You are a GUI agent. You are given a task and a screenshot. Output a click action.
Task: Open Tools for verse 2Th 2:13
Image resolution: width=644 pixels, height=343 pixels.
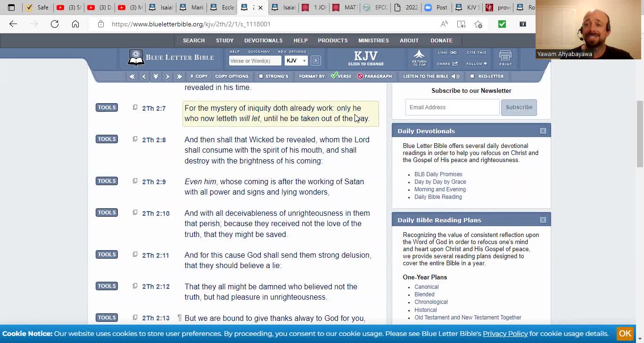[x=107, y=318]
